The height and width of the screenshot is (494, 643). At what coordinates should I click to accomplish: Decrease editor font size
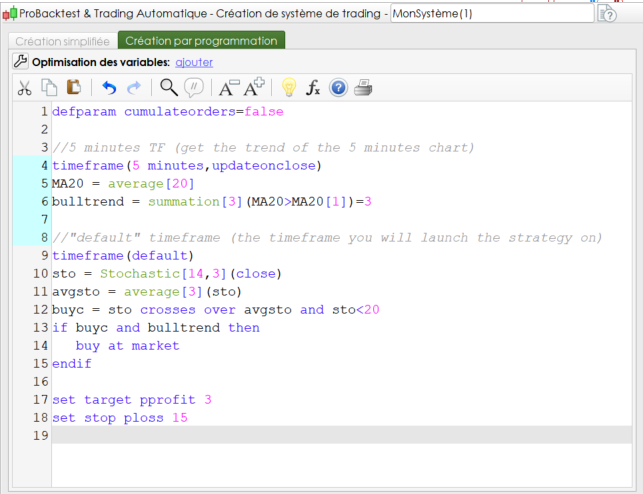pos(229,87)
